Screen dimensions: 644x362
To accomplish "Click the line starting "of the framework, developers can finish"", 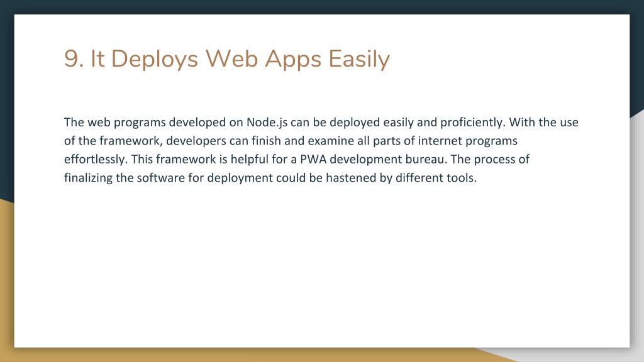I will click(x=291, y=141).
